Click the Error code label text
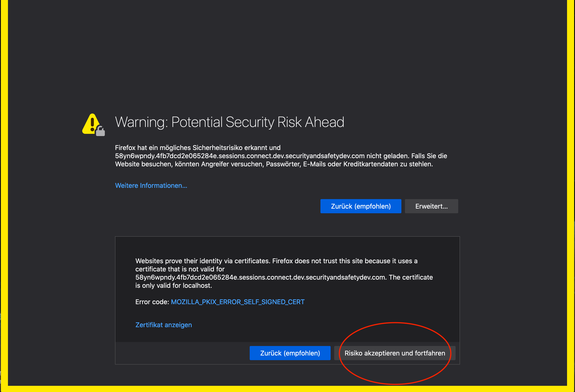 coord(152,302)
